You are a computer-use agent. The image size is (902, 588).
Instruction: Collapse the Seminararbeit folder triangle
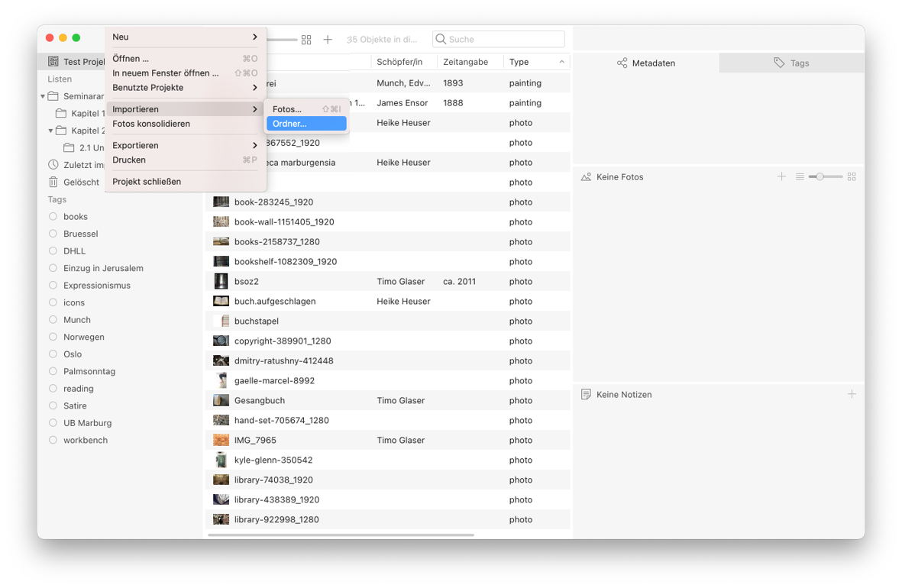(x=43, y=96)
